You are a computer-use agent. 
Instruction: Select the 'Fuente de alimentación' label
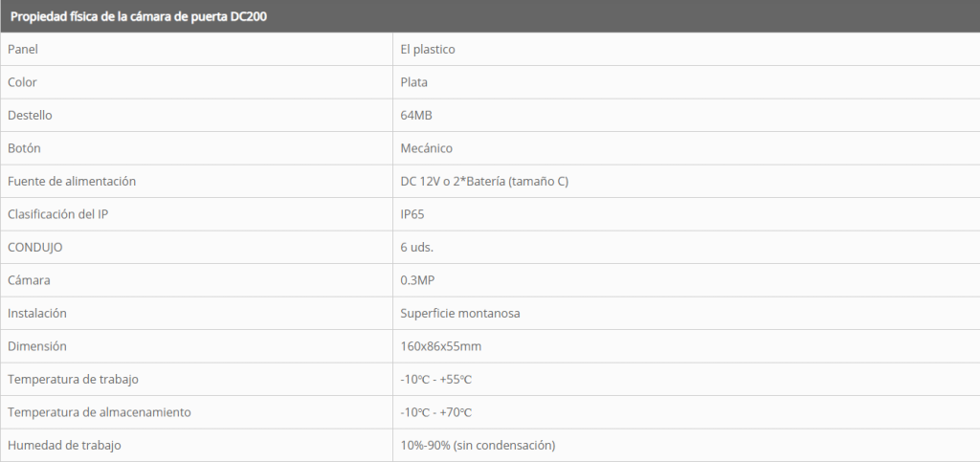pos(72,181)
